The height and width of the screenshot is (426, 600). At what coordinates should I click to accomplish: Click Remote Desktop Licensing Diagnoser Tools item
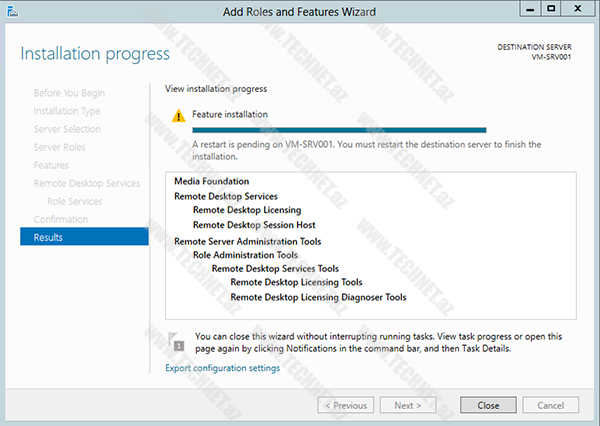point(318,297)
